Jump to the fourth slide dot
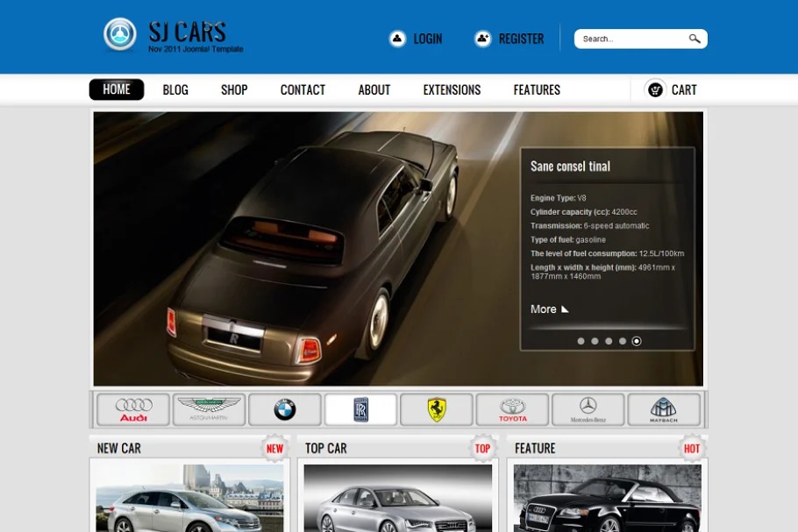 click(623, 341)
